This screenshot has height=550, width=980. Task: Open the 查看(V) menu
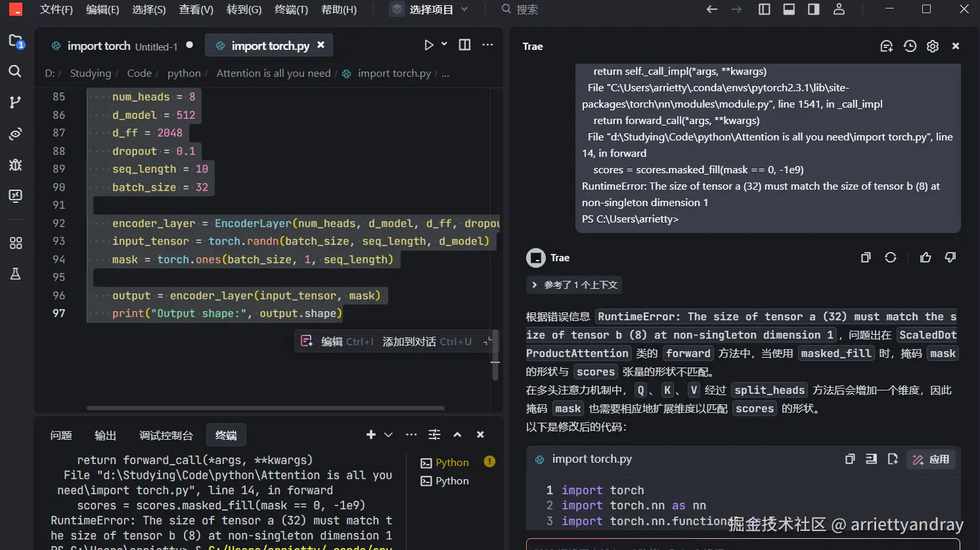click(196, 9)
